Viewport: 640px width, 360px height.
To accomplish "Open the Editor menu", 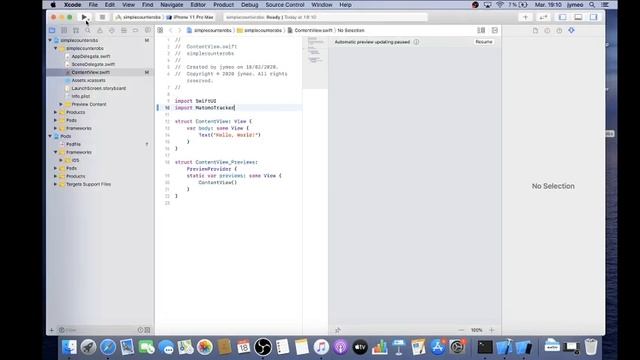I will 198,5.
